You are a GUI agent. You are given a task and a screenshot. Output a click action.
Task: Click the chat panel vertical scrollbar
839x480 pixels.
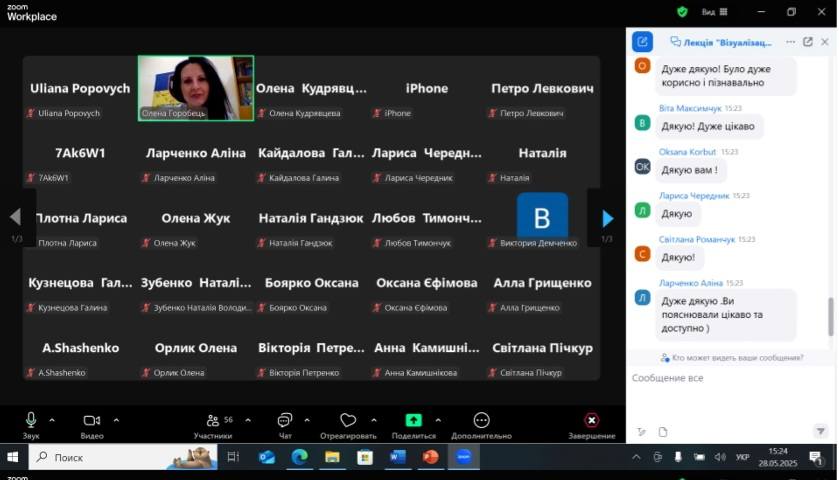[x=830, y=317]
